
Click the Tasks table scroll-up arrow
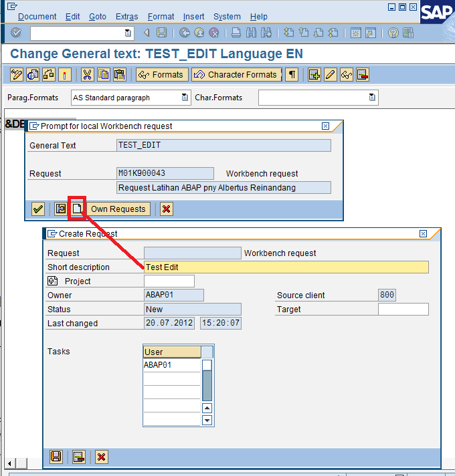click(x=207, y=408)
